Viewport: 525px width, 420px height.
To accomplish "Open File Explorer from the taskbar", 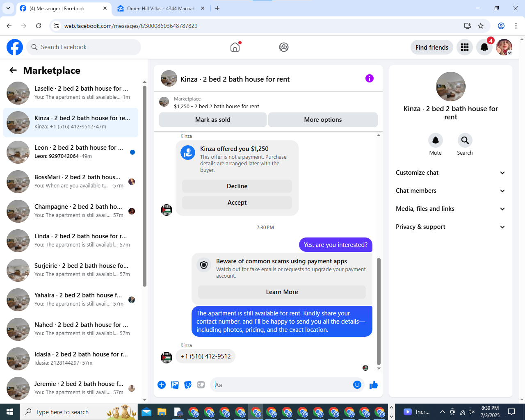I will click(x=162, y=412).
